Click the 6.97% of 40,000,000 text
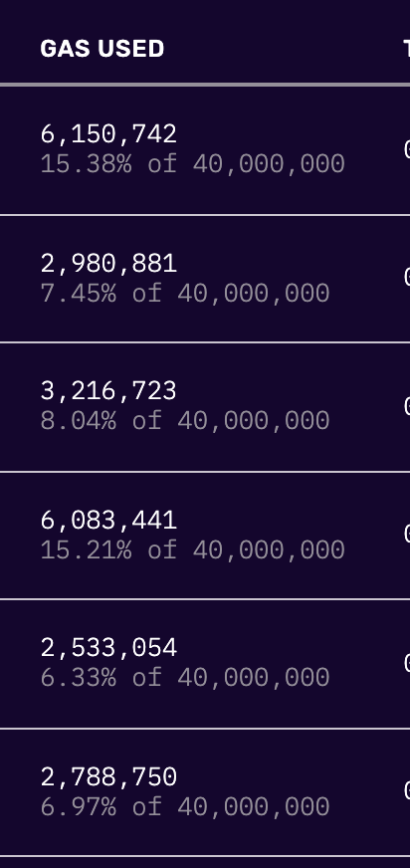The image size is (410, 868). (x=185, y=807)
